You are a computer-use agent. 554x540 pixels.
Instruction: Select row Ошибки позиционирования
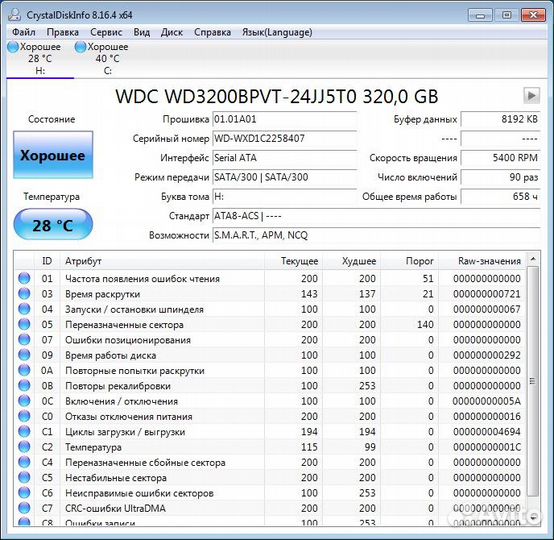270,340
